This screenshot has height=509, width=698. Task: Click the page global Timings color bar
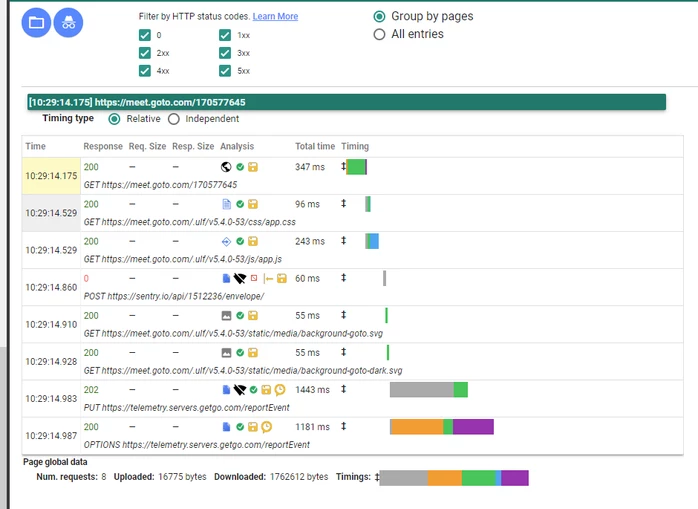(x=454, y=478)
